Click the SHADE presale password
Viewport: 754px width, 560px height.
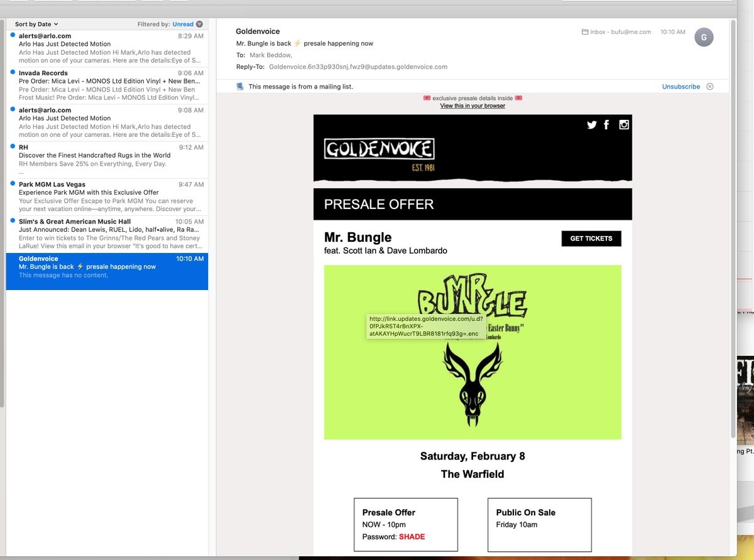point(412,537)
